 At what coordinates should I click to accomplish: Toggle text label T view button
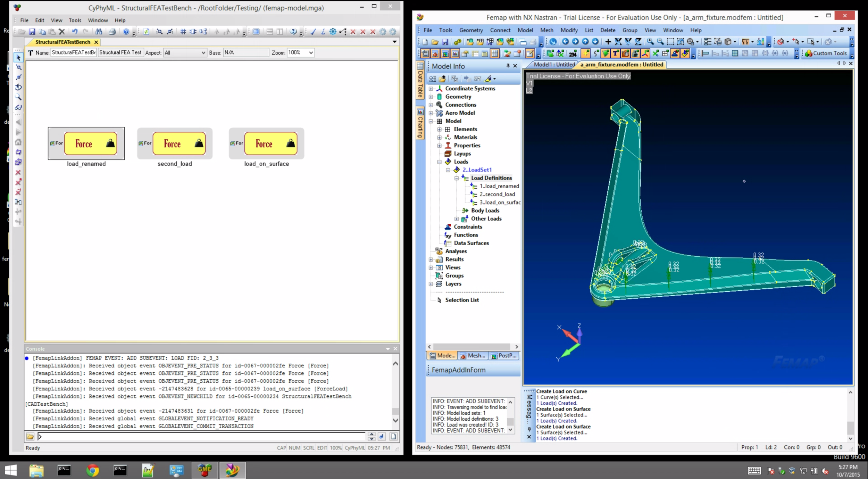pyautogui.click(x=615, y=53)
